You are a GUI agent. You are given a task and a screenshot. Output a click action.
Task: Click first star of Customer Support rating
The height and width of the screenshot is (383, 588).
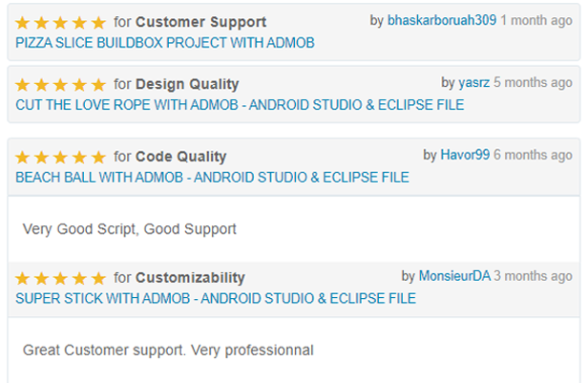point(24,22)
